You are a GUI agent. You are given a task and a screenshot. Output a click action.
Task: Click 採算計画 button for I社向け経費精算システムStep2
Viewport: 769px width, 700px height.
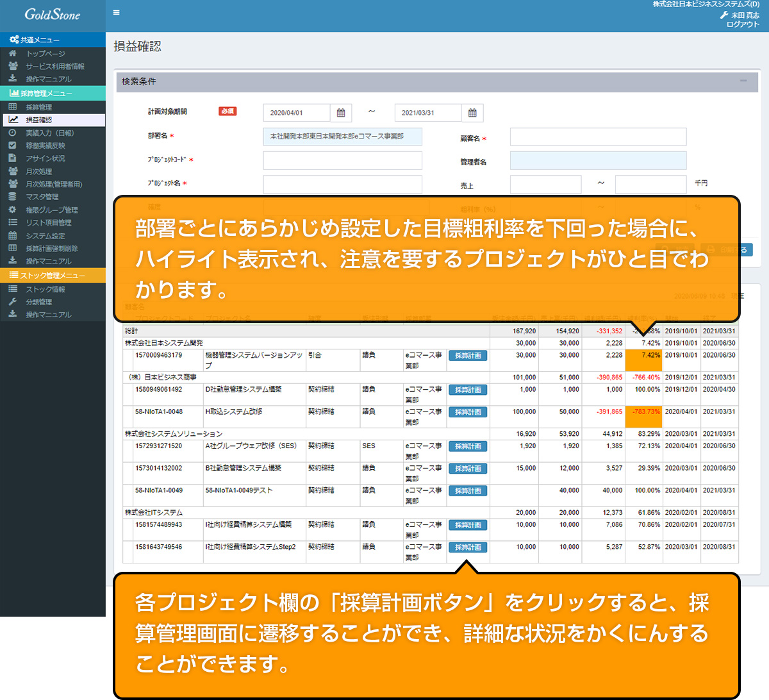(468, 547)
